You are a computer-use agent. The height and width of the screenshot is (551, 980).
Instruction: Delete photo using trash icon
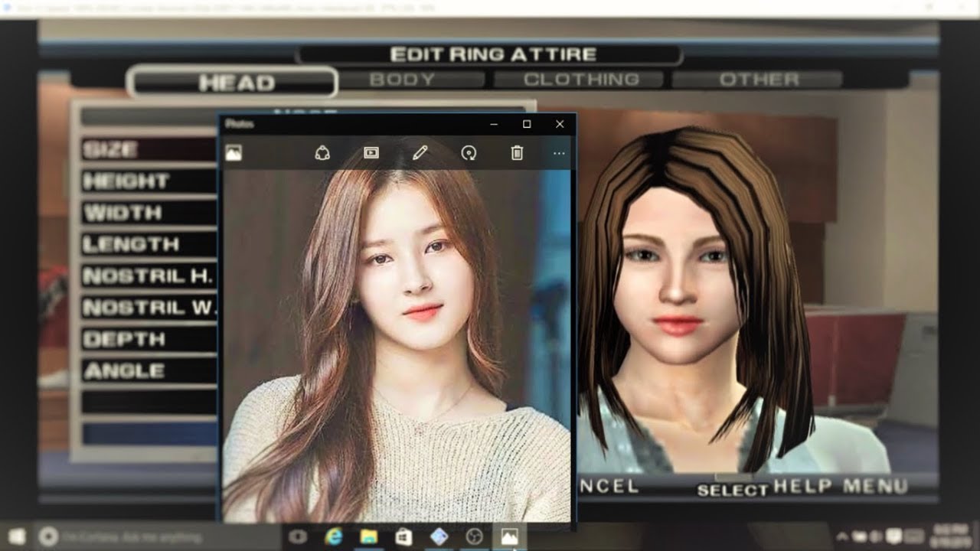click(517, 153)
